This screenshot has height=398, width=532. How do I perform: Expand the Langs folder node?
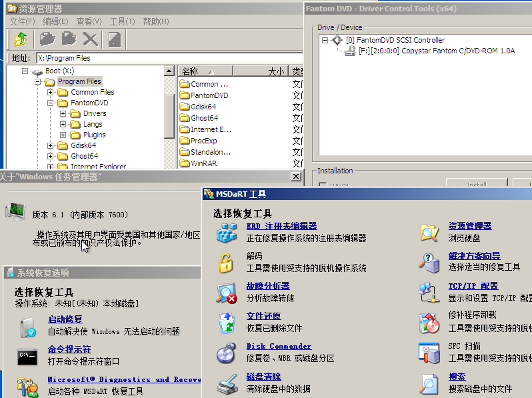click(63, 124)
